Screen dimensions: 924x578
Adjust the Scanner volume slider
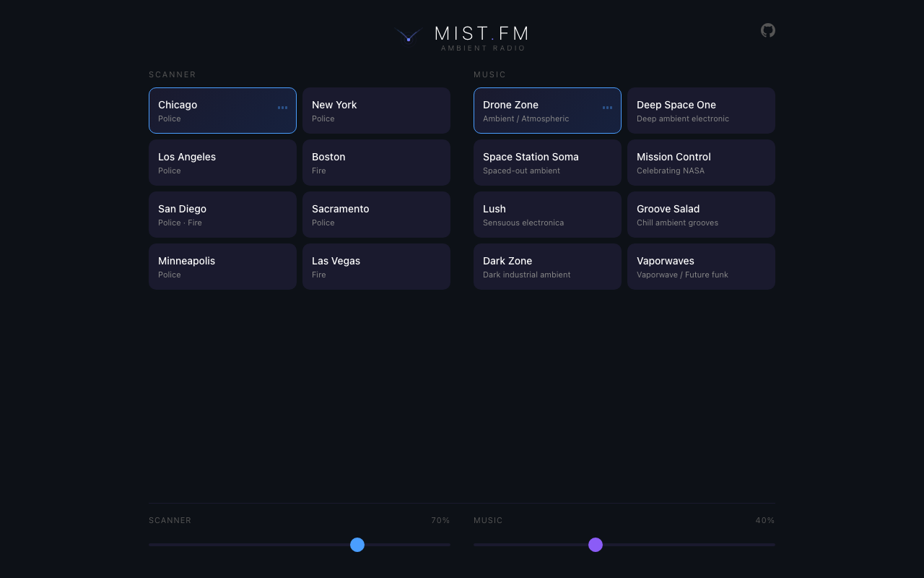(357, 545)
